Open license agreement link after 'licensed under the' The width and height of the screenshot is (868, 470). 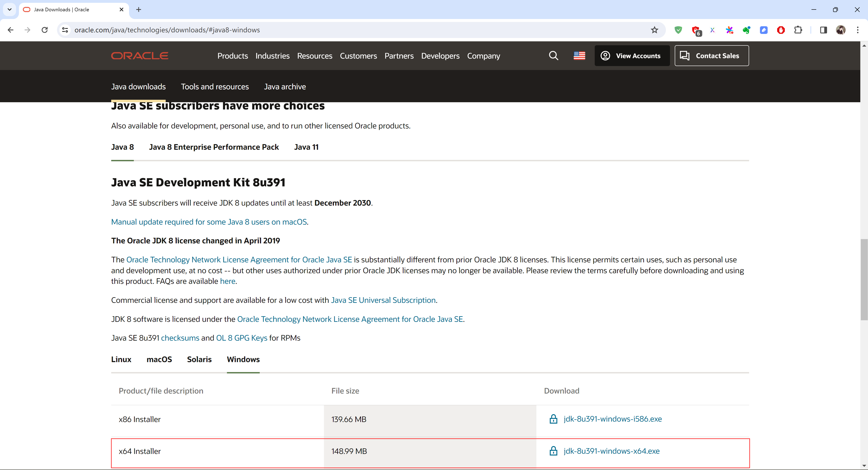tap(350, 319)
